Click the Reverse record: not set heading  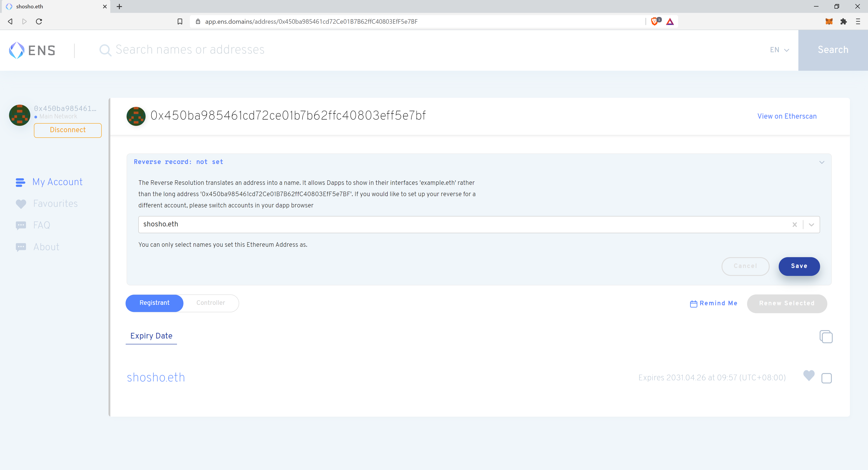click(178, 162)
